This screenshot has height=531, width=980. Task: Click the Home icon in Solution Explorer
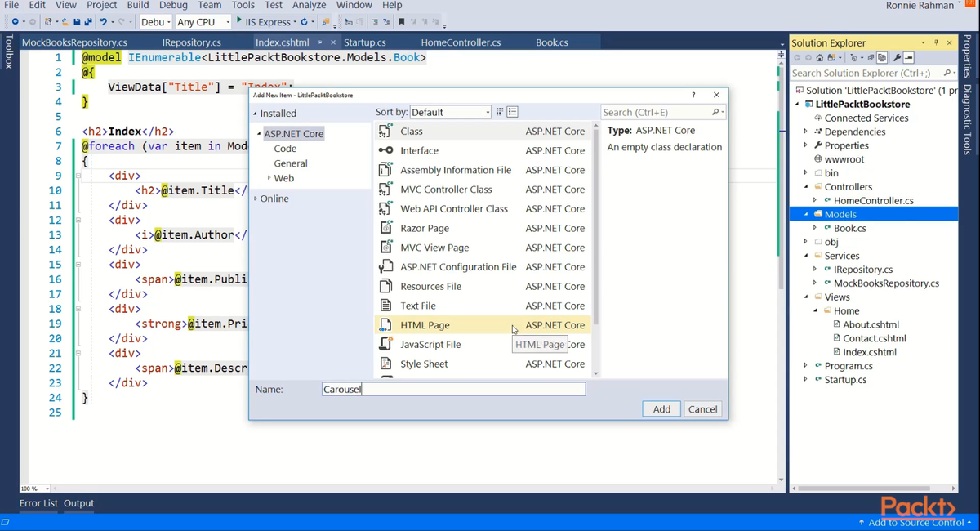point(820,58)
